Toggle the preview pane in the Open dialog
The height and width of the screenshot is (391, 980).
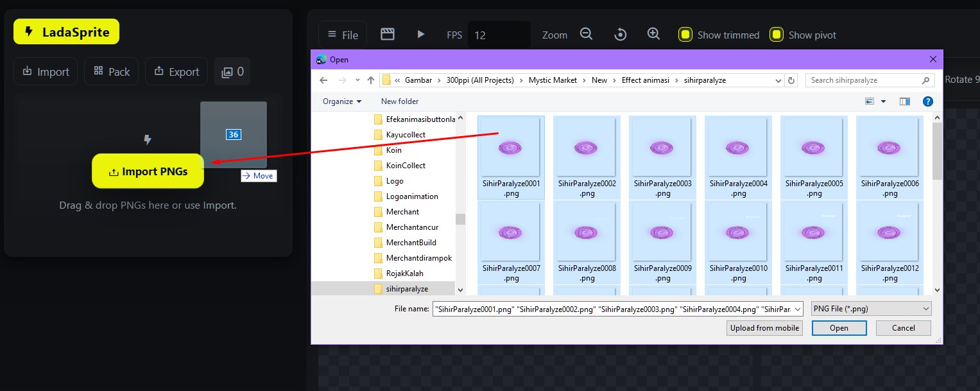[x=905, y=101]
